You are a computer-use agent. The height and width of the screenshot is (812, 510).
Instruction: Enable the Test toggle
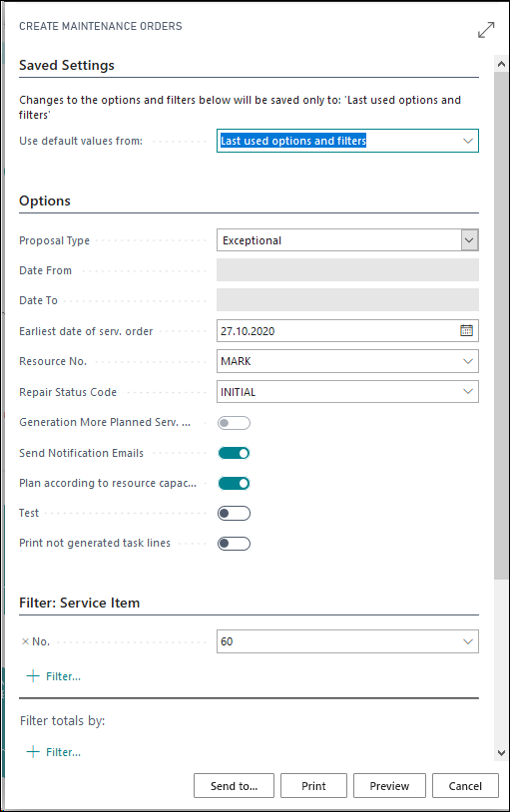(234, 513)
